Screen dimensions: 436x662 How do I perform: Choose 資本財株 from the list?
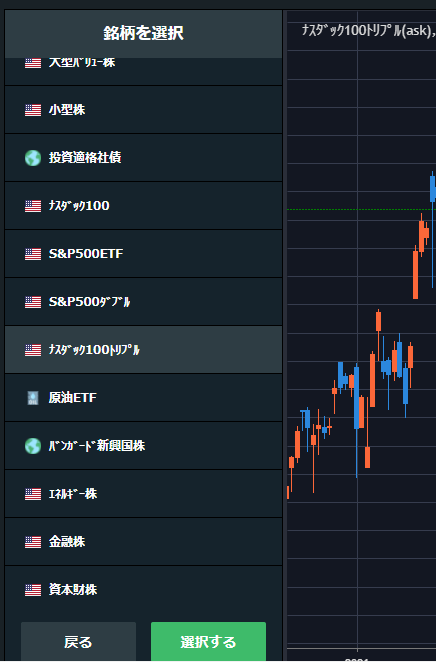coord(144,590)
